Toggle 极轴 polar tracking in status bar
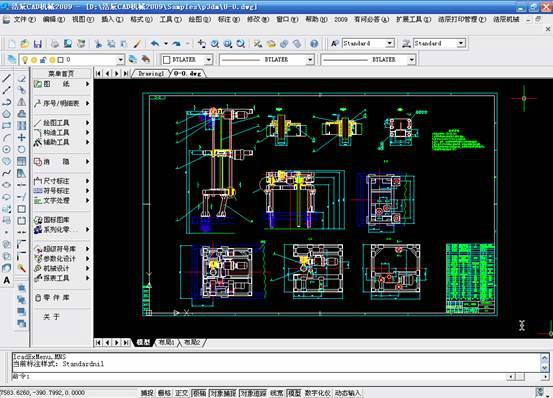This screenshot has width=553, height=398. click(x=200, y=393)
